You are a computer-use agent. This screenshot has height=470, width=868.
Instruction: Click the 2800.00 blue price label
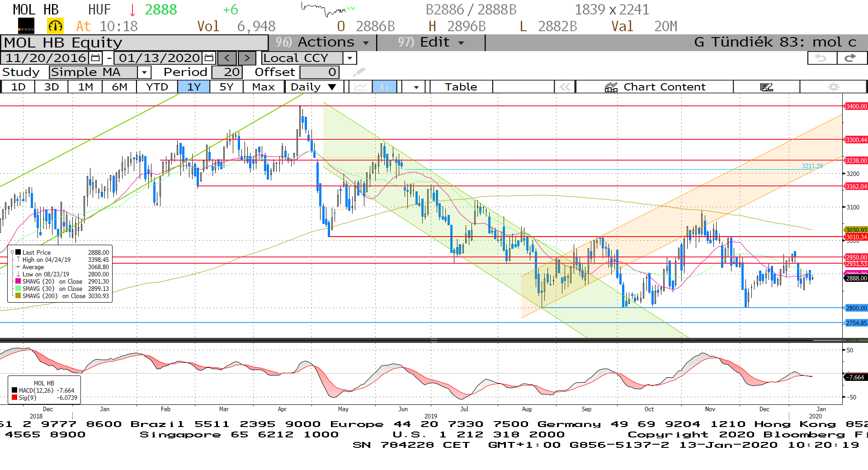pyautogui.click(x=856, y=308)
